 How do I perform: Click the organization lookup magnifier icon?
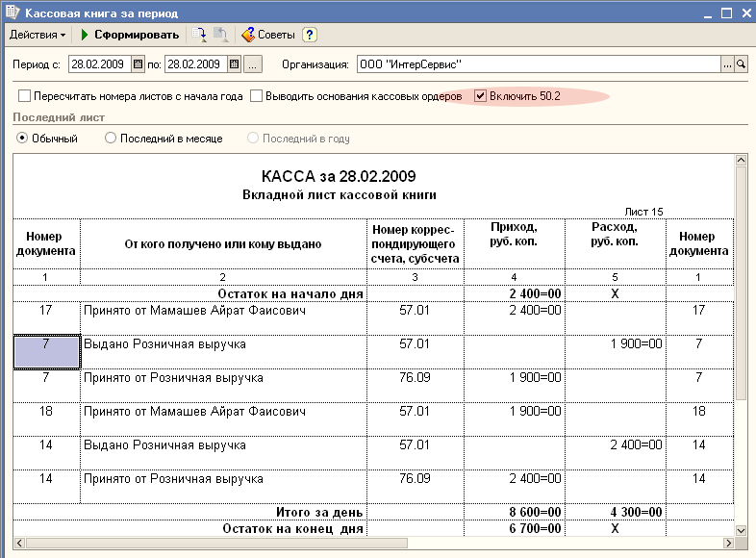coord(741,64)
